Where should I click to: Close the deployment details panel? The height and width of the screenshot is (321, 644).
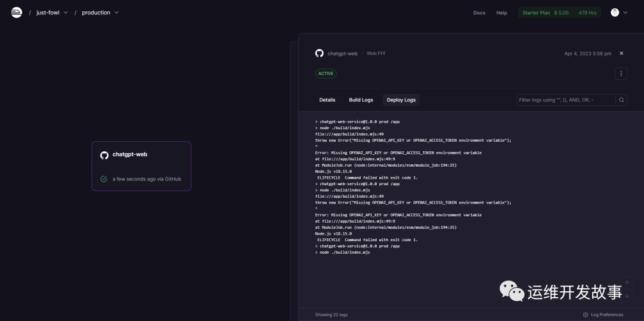click(x=621, y=53)
